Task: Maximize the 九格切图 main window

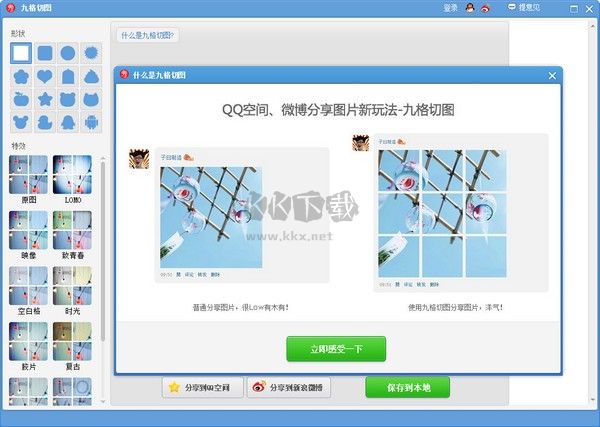Action: click(574, 9)
